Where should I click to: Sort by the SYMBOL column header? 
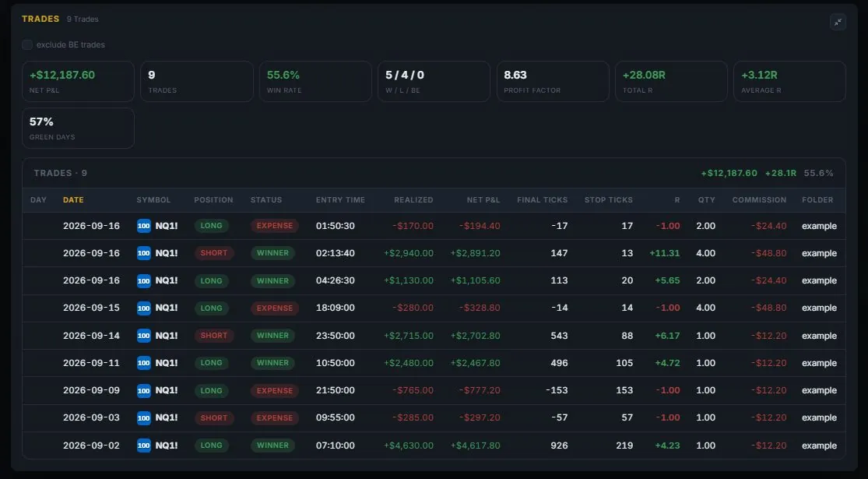coord(154,200)
